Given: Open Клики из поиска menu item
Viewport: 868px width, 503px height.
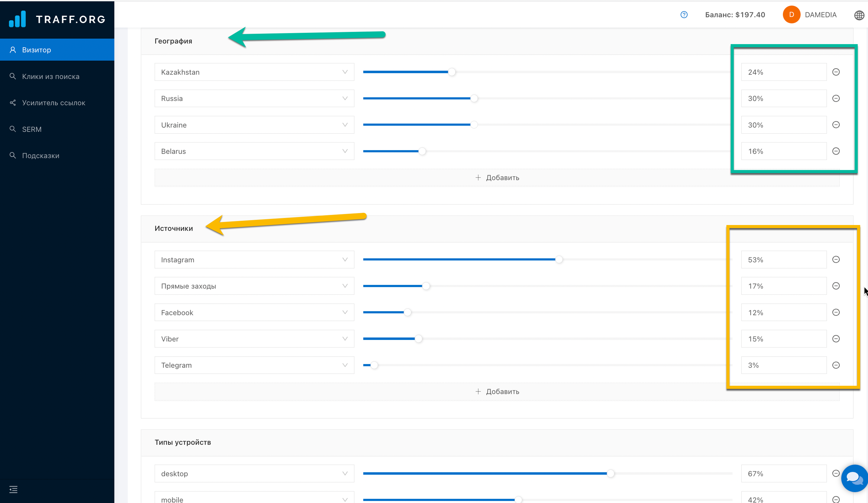Looking at the screenshot, I should (51, 76).
